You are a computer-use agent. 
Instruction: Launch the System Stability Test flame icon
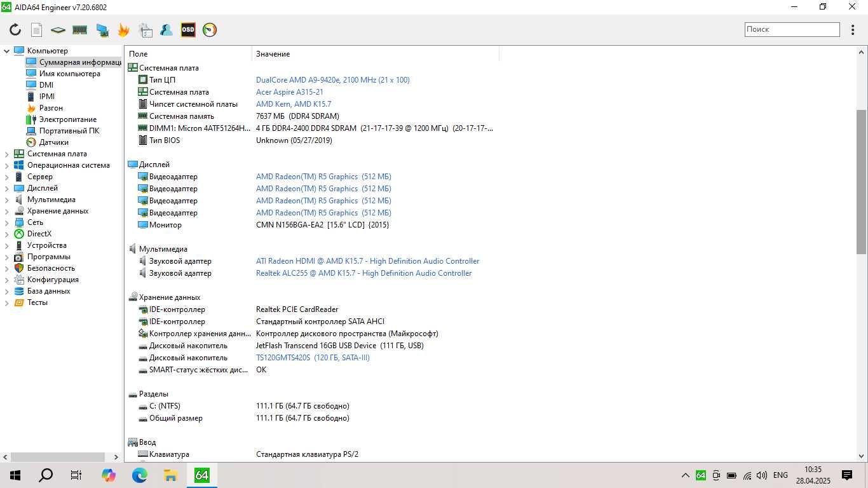click(x=123, y=30)
